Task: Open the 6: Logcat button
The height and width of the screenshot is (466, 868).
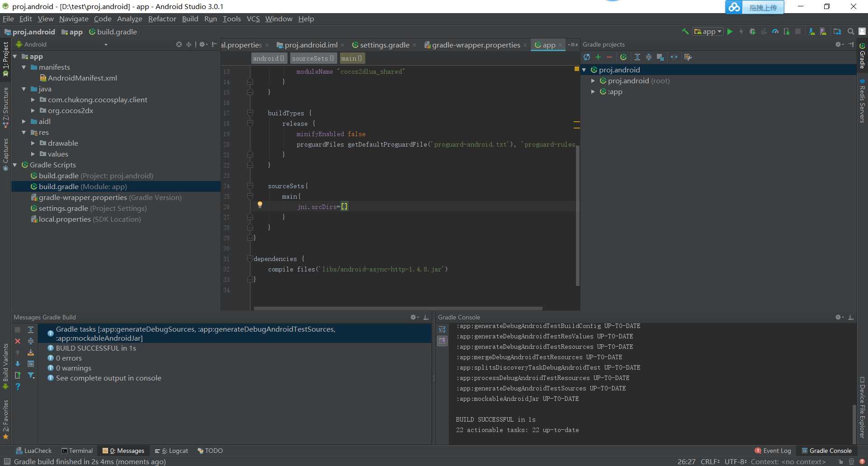Action: [x=171, y=451]
